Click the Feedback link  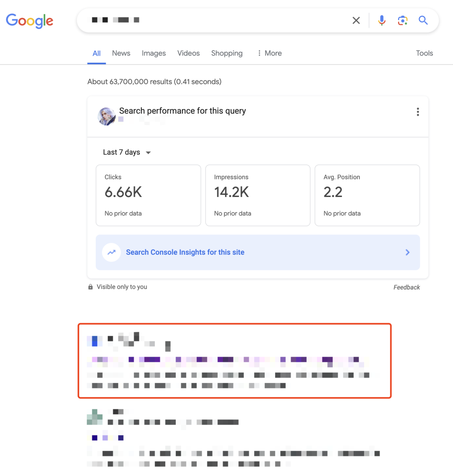pos(406,287)
